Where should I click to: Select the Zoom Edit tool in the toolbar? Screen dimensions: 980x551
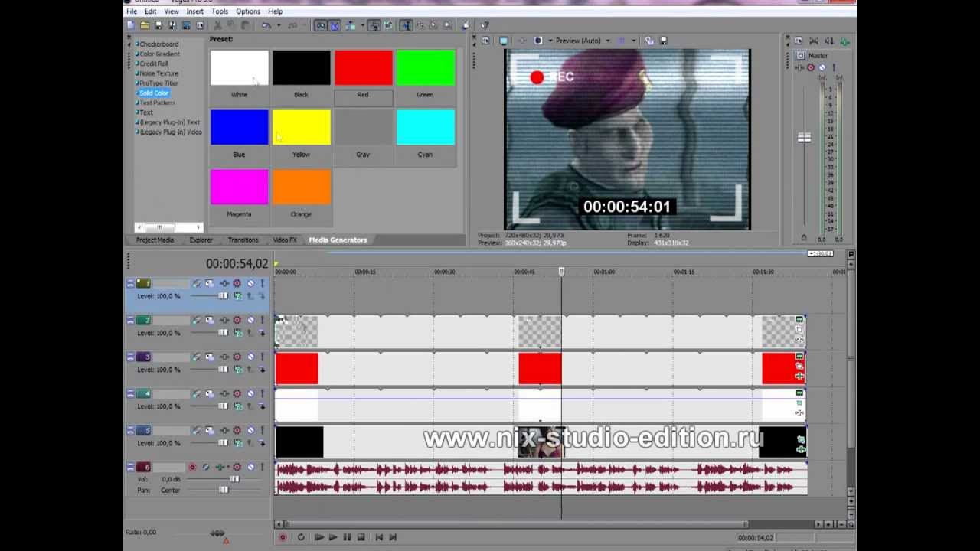pyautogui.click(x=447, y=25)
